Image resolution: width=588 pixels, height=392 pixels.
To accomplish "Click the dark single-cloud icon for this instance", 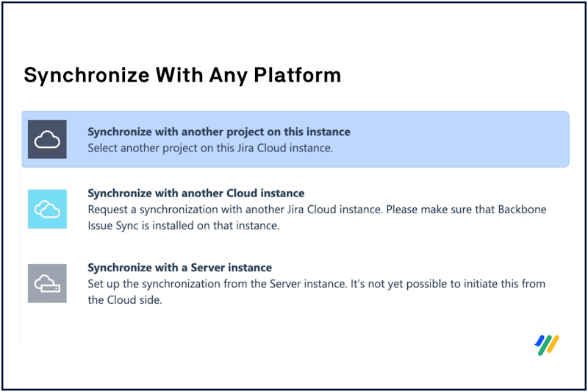I will click(47, 139).
